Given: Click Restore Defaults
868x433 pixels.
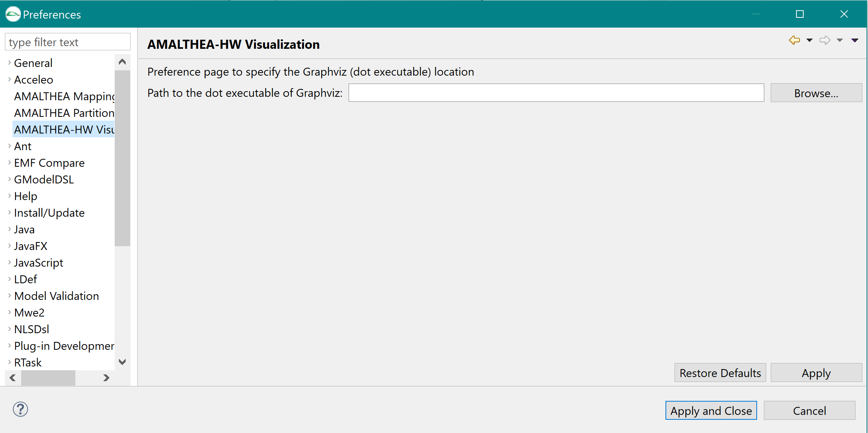Looking at the screenshot, I should [x=720, y=373].
